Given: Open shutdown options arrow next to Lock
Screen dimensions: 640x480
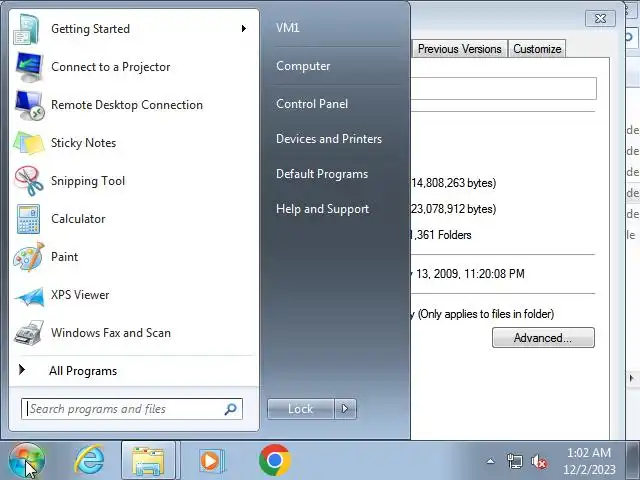Looking at the screenshot, I should (345, 409).
